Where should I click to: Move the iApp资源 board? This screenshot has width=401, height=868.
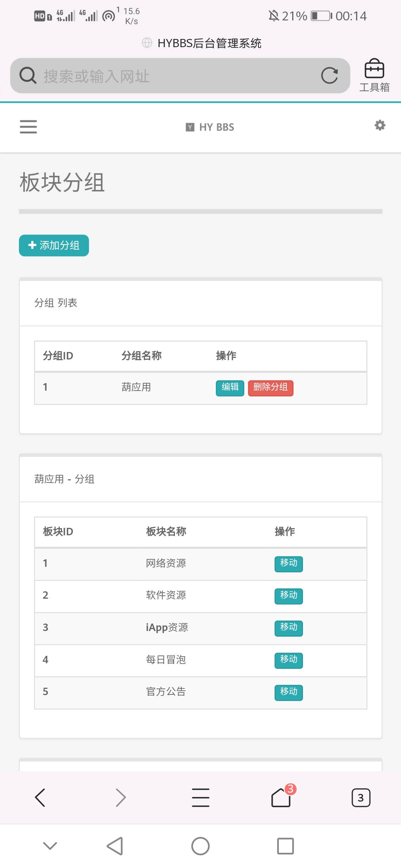(x=288, y=628)
